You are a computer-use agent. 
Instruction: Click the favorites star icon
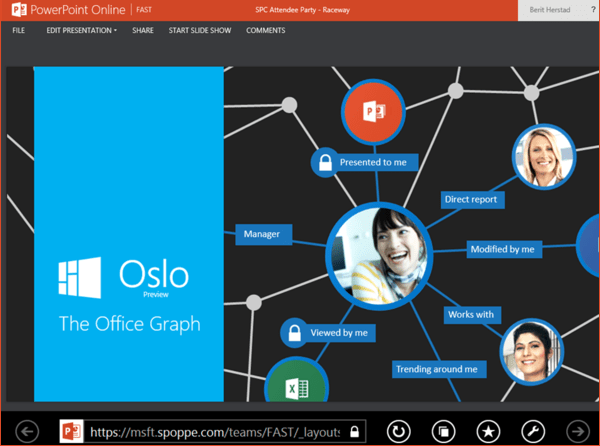click(487, 431)
